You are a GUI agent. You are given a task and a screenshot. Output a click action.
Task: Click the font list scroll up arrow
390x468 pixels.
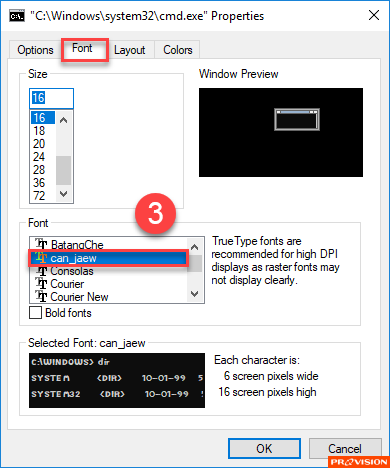pyautogui.click(x=195, y=247)
